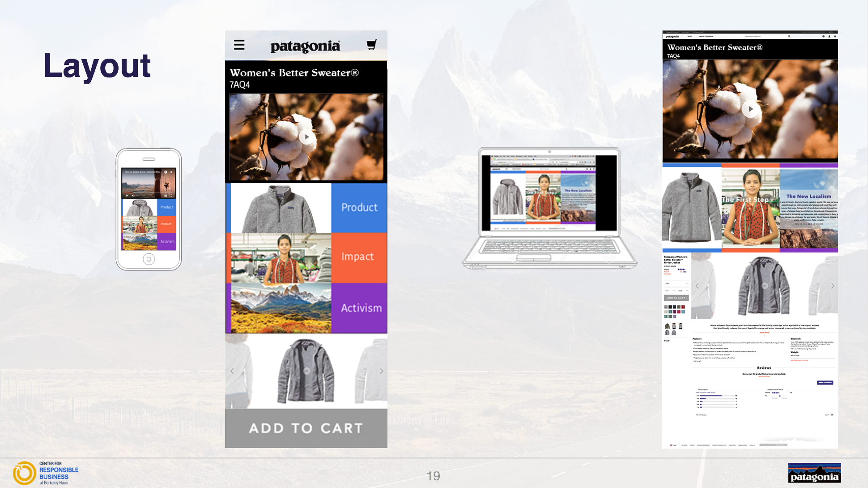Open the sweater tile in the desktop page mockup
Viewport: 868px width, 488px height.
coord(692,208)
